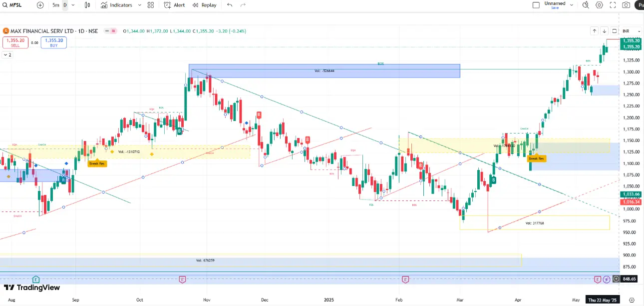Expand the time interval dropdown arrow
Image resolution: width=644 pixels, height=306 pixels.
[73, 5]
